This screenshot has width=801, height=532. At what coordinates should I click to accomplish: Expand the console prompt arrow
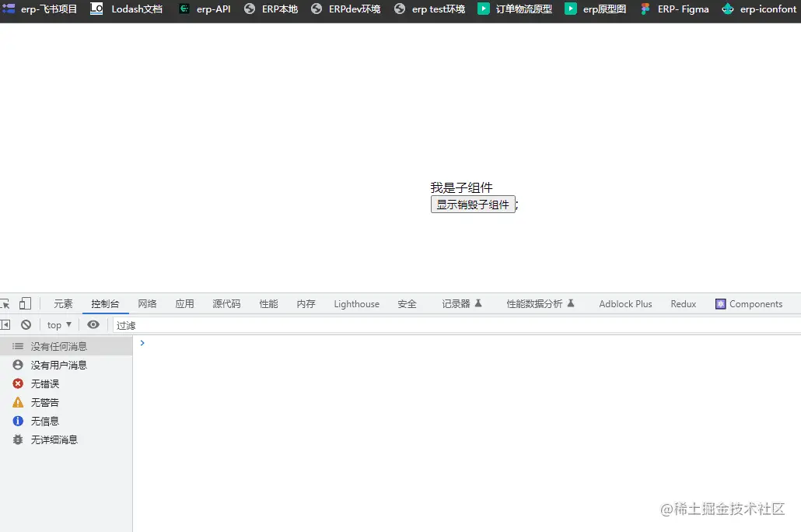pos(142,342)
